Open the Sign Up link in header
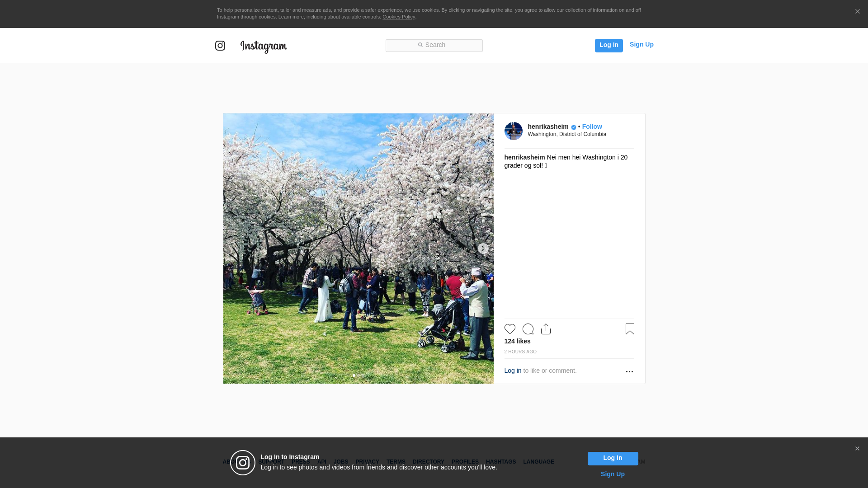868x488 pixels. [x=642, y=44]
